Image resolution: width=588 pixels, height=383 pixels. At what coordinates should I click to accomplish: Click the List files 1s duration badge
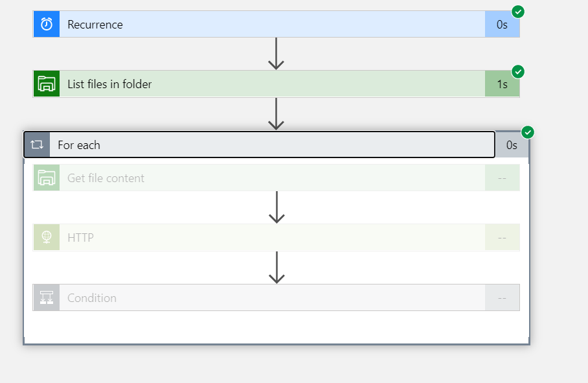point(502,84)
